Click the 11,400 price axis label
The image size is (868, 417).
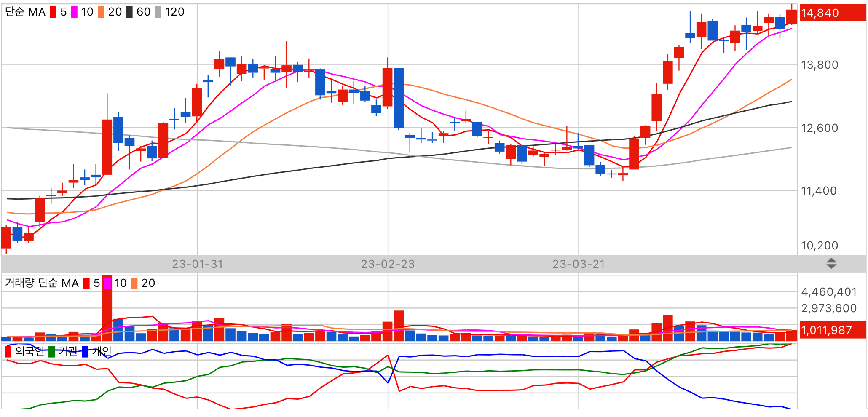819,191
